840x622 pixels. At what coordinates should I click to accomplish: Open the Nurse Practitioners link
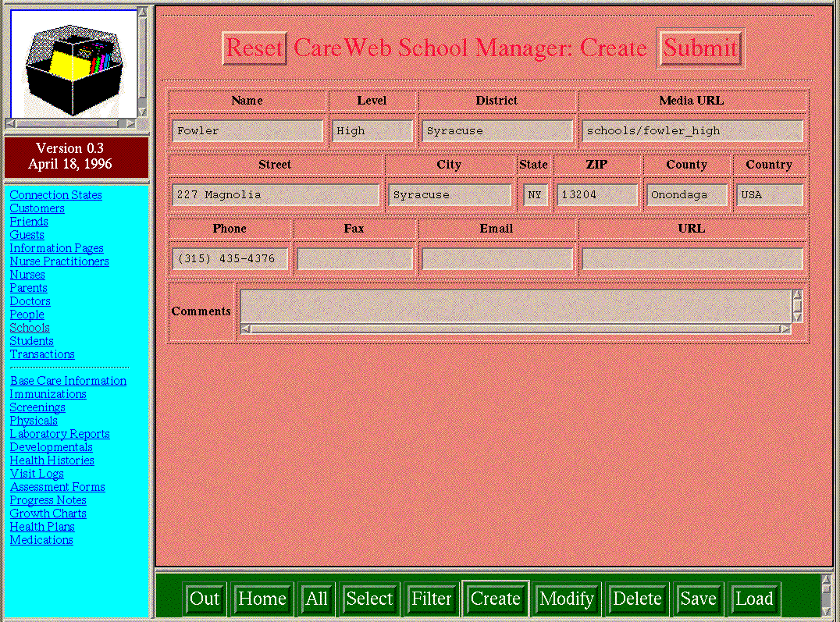(59, 261)
